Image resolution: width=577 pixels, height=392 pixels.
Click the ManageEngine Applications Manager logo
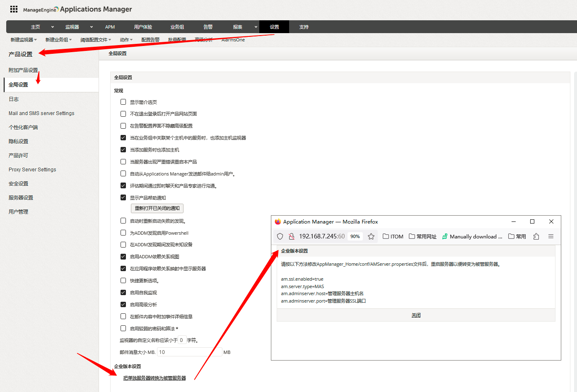point(77,9)
